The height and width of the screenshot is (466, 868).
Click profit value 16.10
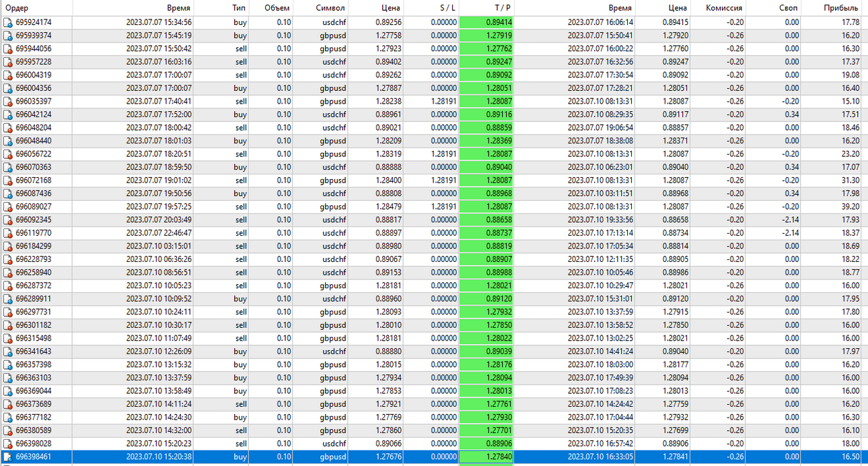(x=850, y=430)
